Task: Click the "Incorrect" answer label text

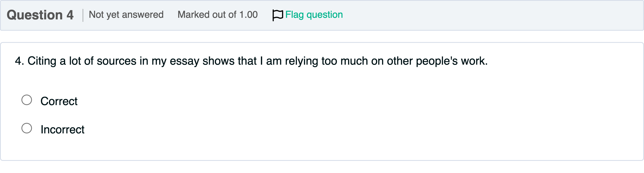Action: pyautogui.click(x=62, y=130)
